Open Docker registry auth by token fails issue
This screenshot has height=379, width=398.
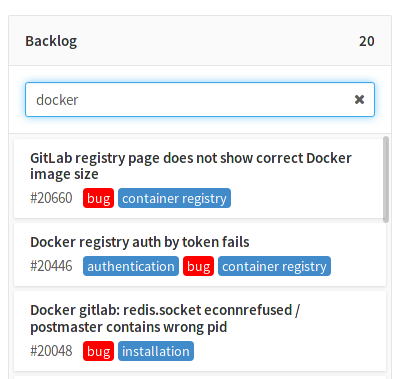[x=140, y=242]
